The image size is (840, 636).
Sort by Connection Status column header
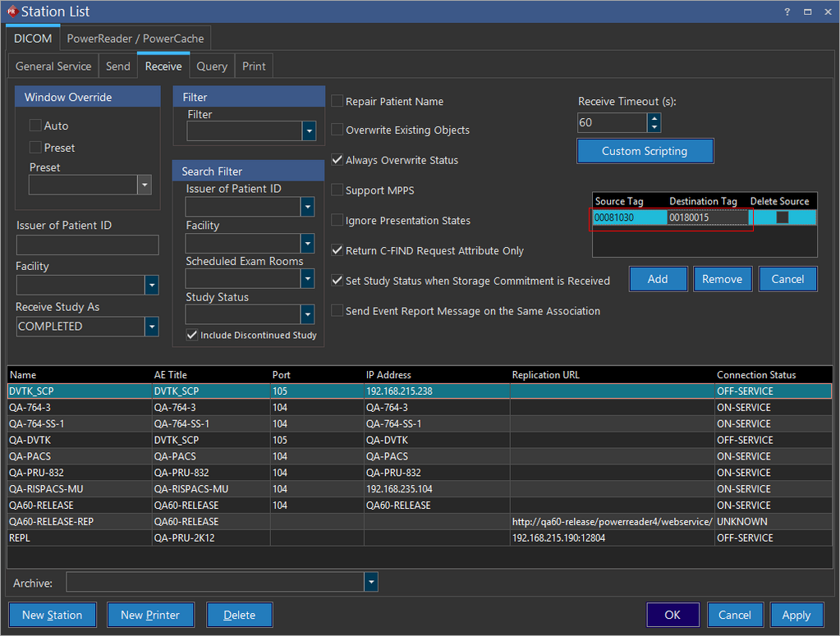point(755,375)
